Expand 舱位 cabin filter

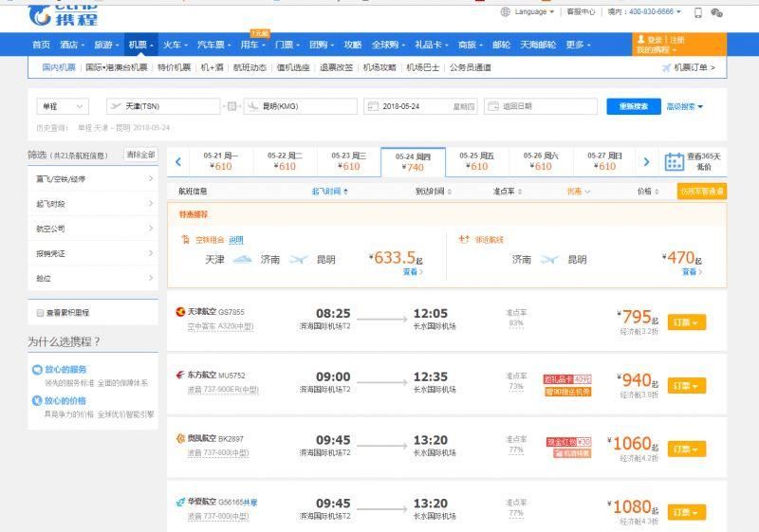pos(93,278)
